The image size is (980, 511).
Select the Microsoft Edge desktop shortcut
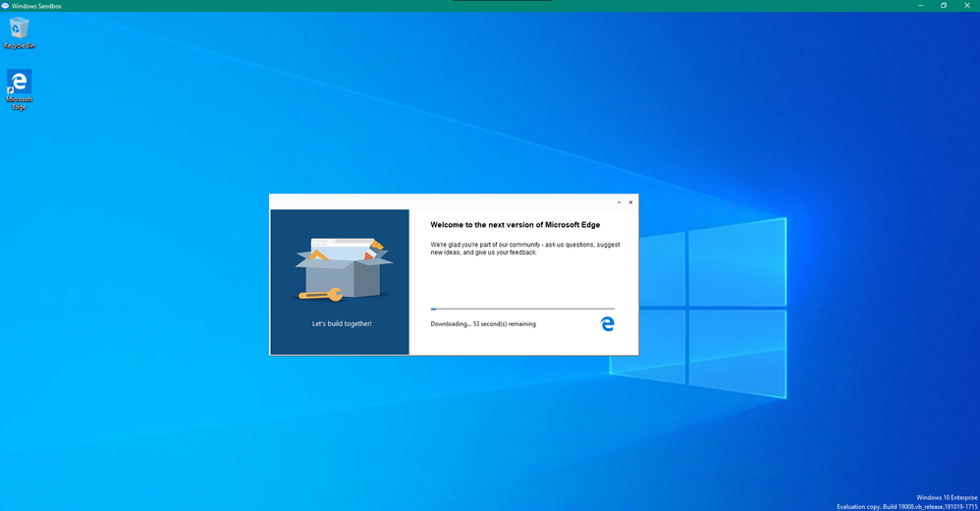tap(20, 90)
